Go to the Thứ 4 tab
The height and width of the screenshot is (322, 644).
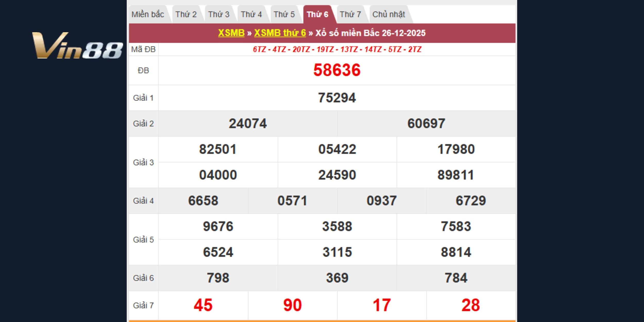click(251, 14)
